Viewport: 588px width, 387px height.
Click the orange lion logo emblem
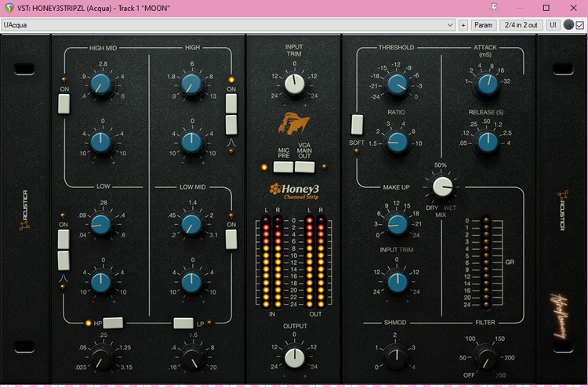click(x=293, y=124)
